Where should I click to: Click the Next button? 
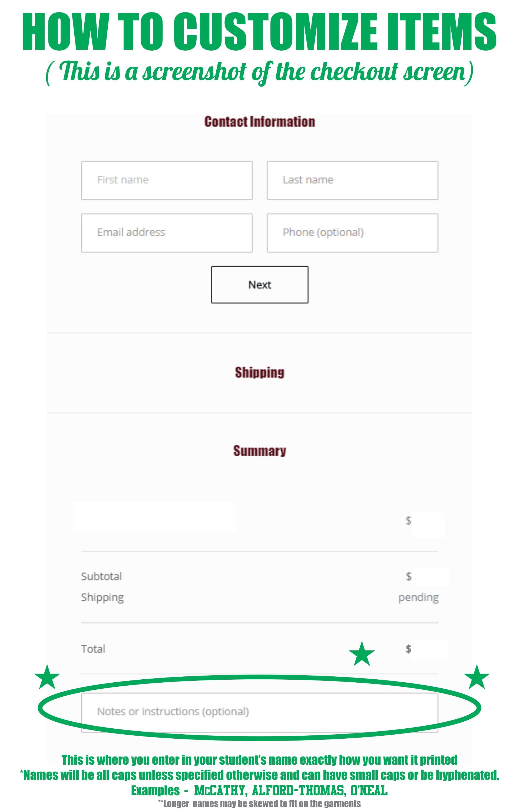pos(260,284)
